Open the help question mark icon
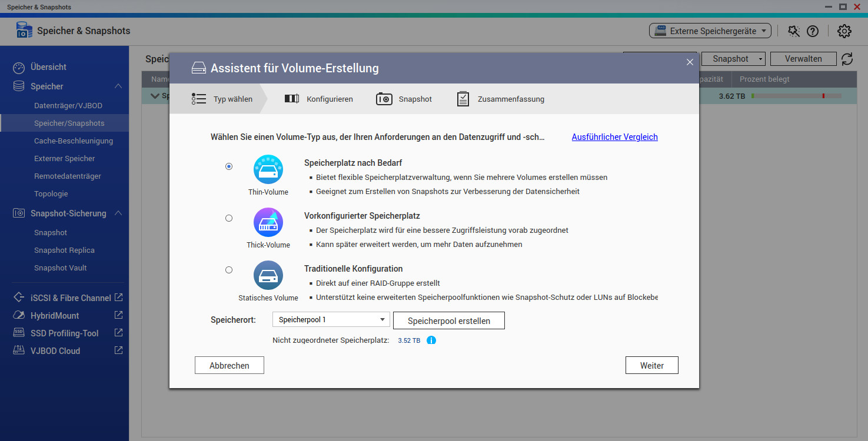This screenshot has width=868, height=441. pos(813,31)
